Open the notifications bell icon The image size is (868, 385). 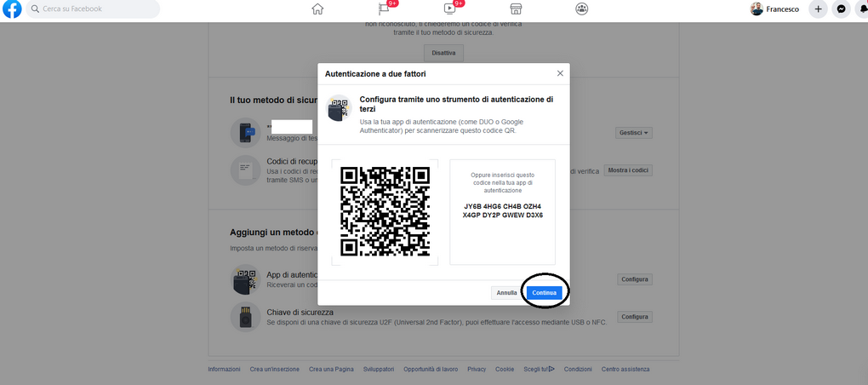862,9
